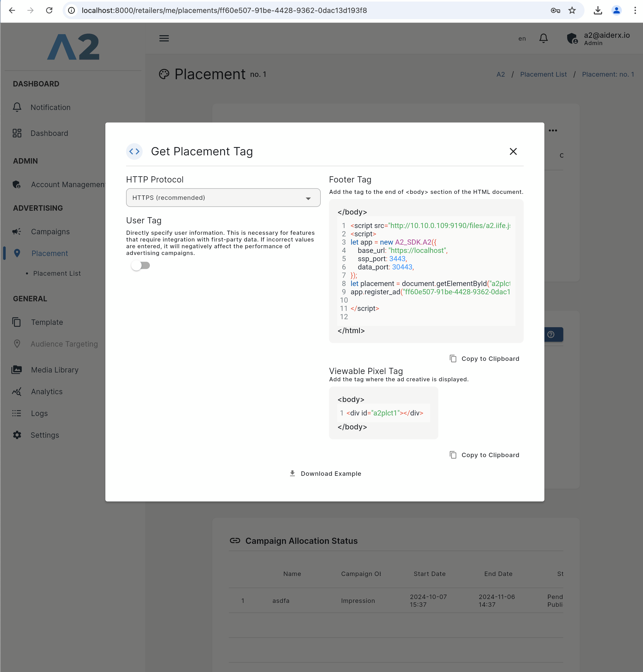
Task: Open Media Library in sidebar
Action: point(55,370)
